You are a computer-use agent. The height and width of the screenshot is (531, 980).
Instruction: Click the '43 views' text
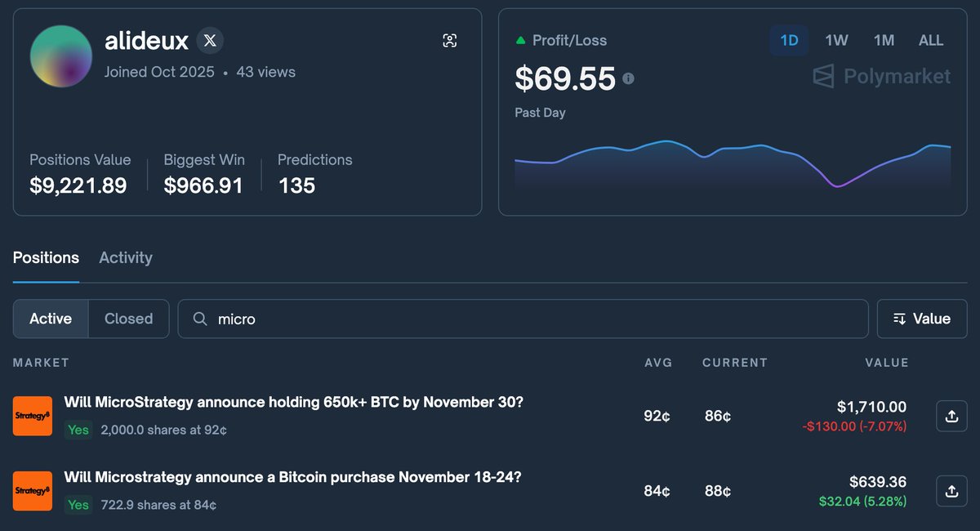pos(266,72)
